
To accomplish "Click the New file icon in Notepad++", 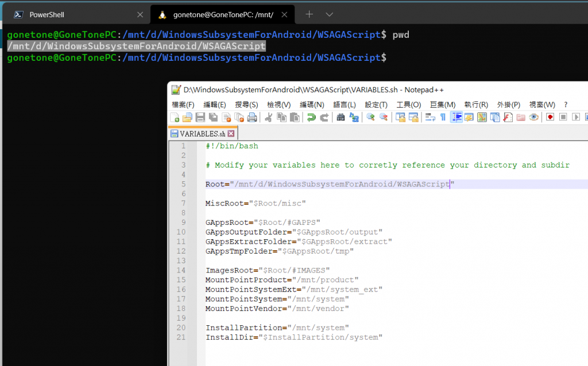I will coord(175,118).
